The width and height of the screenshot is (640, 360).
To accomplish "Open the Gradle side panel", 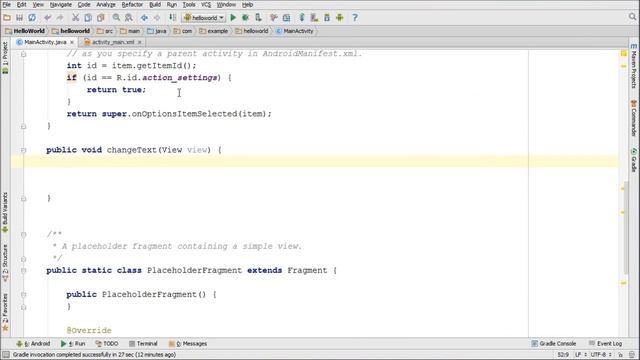I will (634, 161).
